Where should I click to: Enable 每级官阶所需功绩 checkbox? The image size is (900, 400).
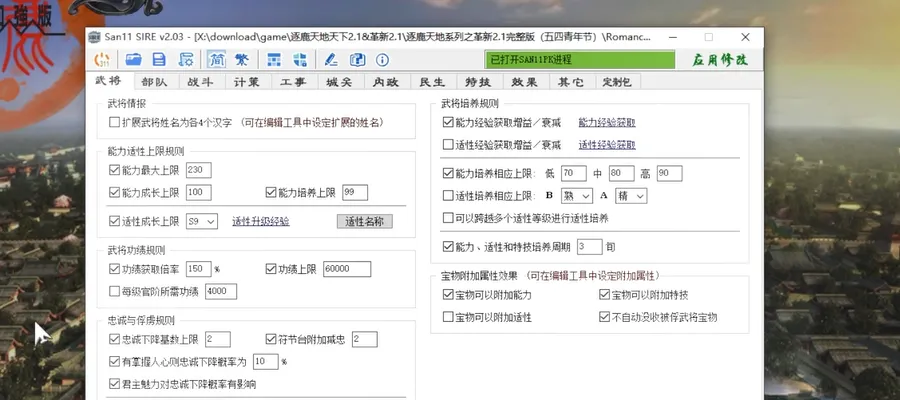click(114, 292)
